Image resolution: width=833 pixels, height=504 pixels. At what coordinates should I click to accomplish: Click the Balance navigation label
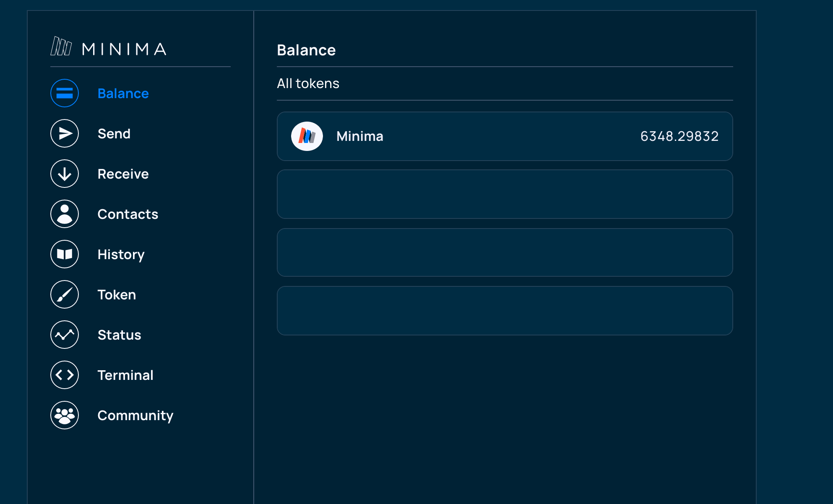[123, 93]
